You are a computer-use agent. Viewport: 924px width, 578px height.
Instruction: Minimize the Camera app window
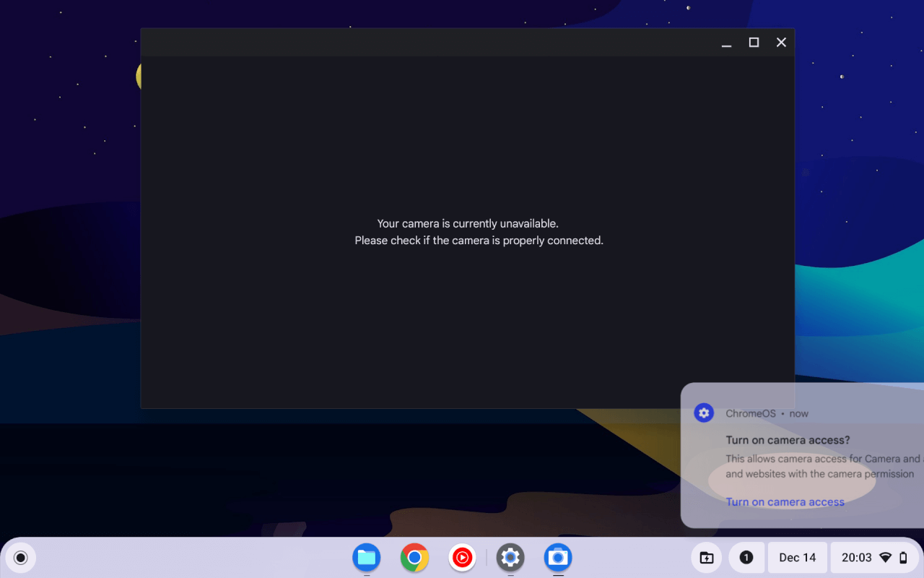click(725, 42)
